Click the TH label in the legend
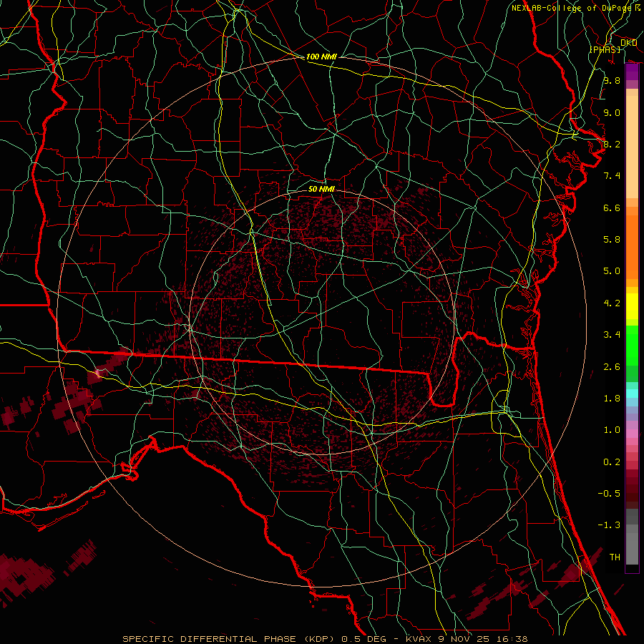This screenshot has height=644, width=644. [x=614, y=557]
